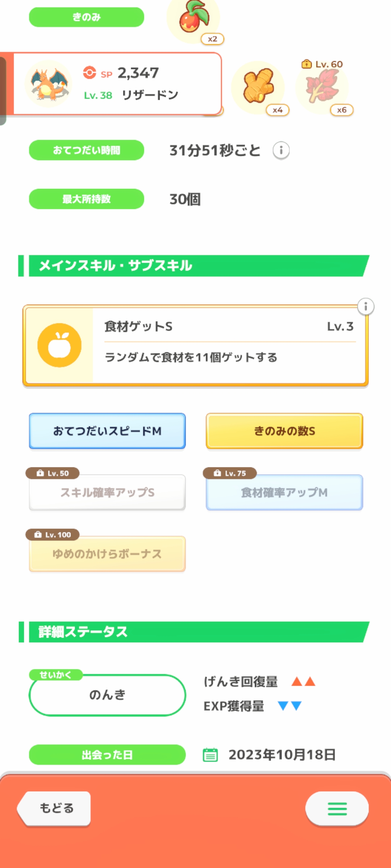Open main skill info icon

(366, 307)
